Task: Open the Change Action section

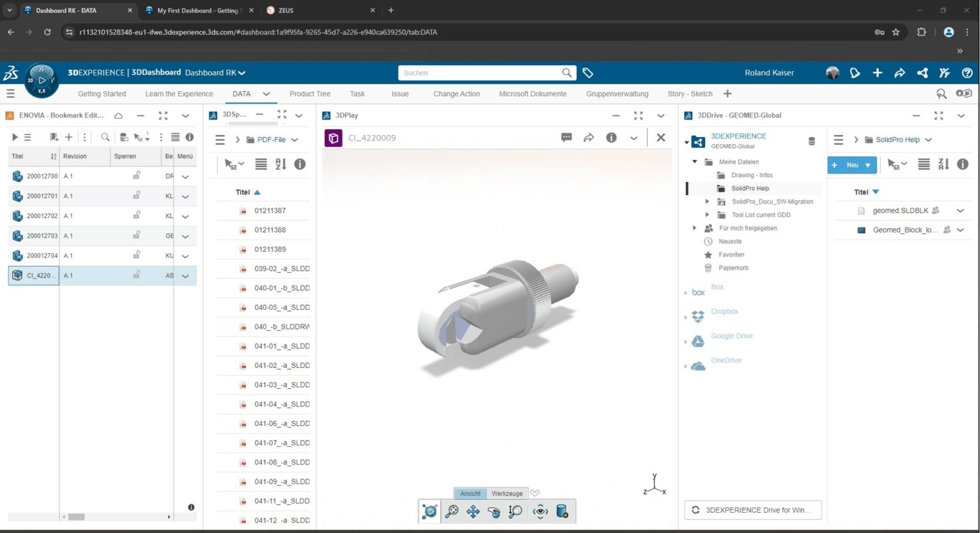Action: point(456,93)
